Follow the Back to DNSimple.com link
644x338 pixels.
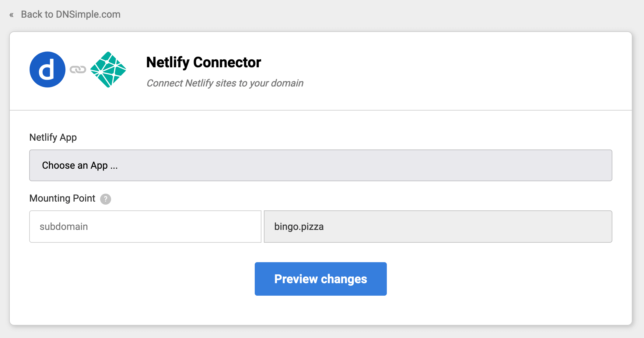click(x=70, y=14)
